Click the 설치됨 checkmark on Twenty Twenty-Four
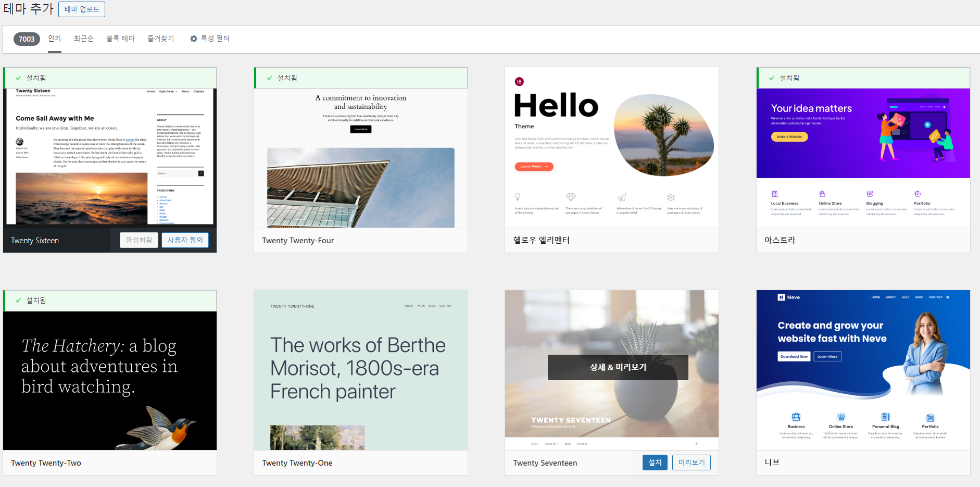The height and width of the screenshot is (487, 980). tap(269, 78)
